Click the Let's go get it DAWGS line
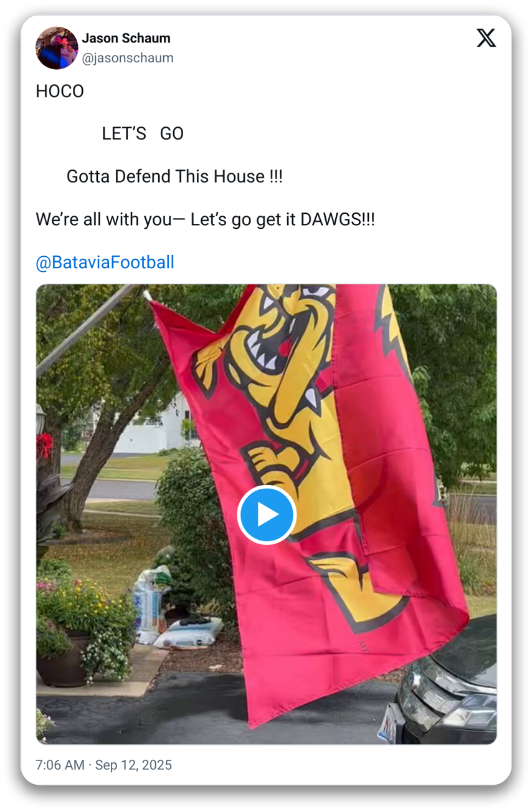Image resolution: width=532 pixels, height=811 pixels. point(205,219)
